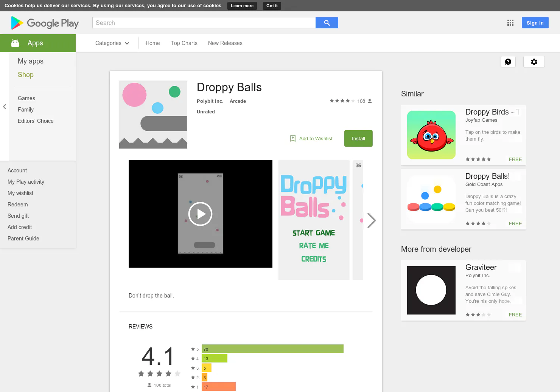Open My wishlist link

pos(20,193)
